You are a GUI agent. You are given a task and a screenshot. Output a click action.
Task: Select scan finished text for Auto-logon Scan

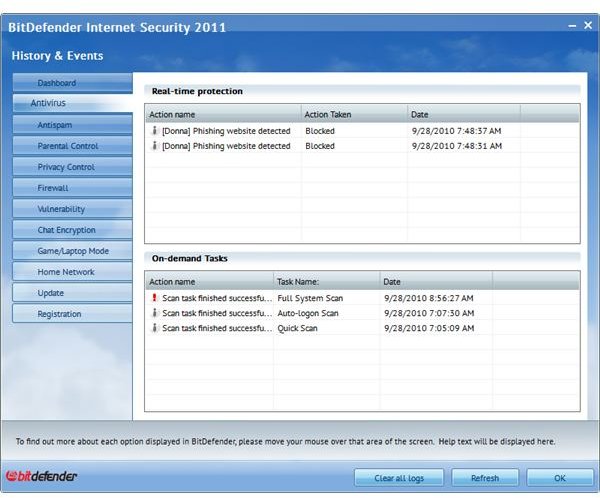pos(217,313)
